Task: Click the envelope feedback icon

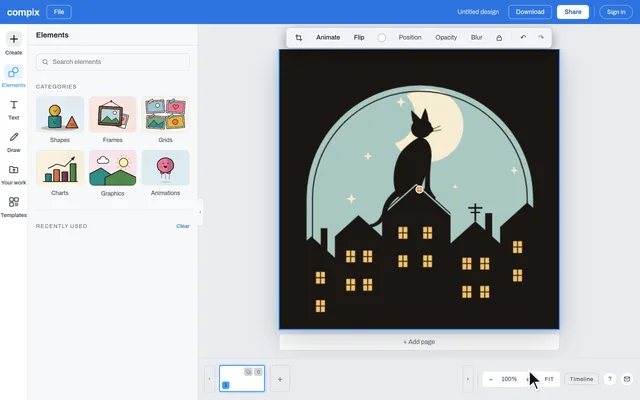Action: (627, 379)
